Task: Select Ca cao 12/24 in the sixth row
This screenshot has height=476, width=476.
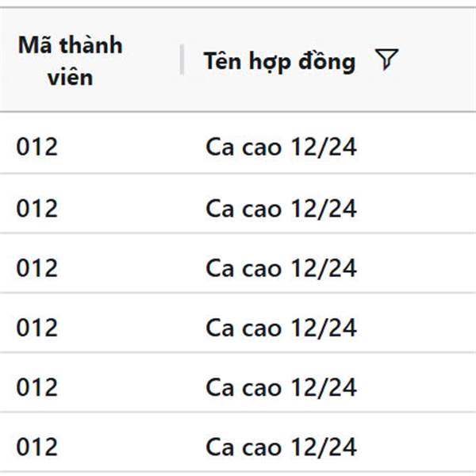Action: point(281,447)
